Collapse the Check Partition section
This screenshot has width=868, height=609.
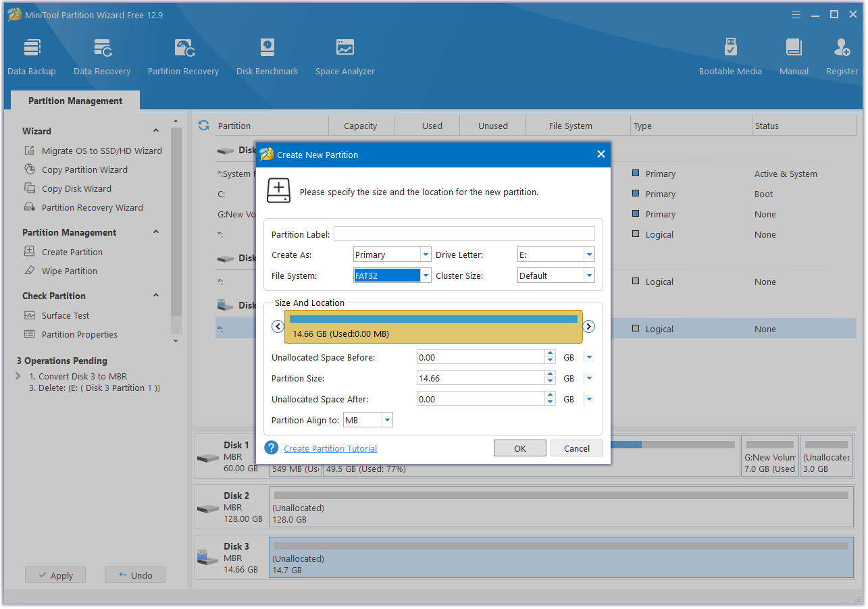[x=156, y=296]
